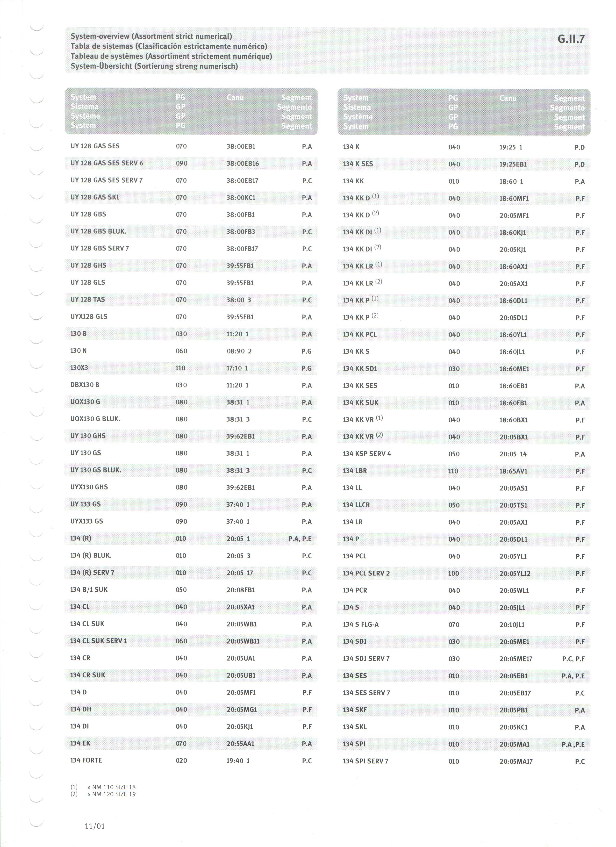This screenshot has width=616, height=847.
Task: Click canu code 20:05ME17
Action: [516, 659]
